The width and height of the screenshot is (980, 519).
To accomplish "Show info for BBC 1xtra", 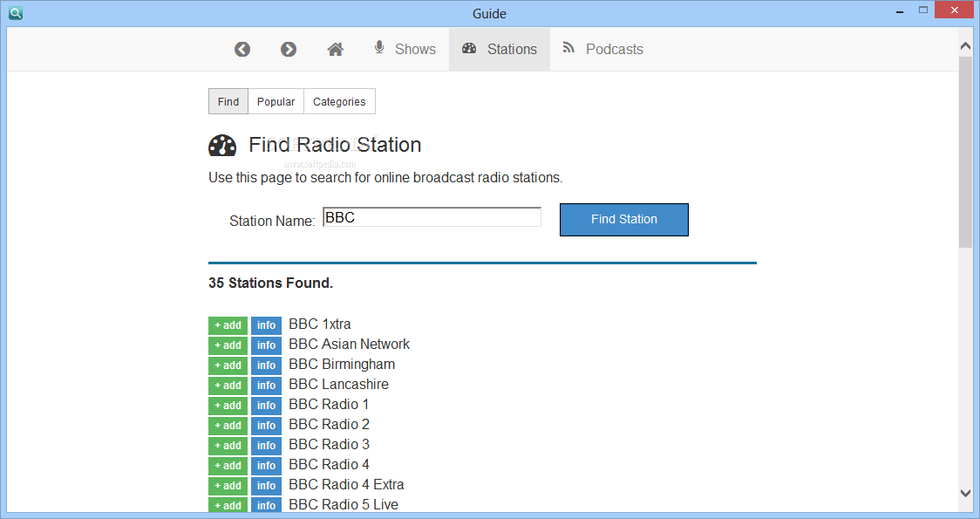I will [266, 325].
